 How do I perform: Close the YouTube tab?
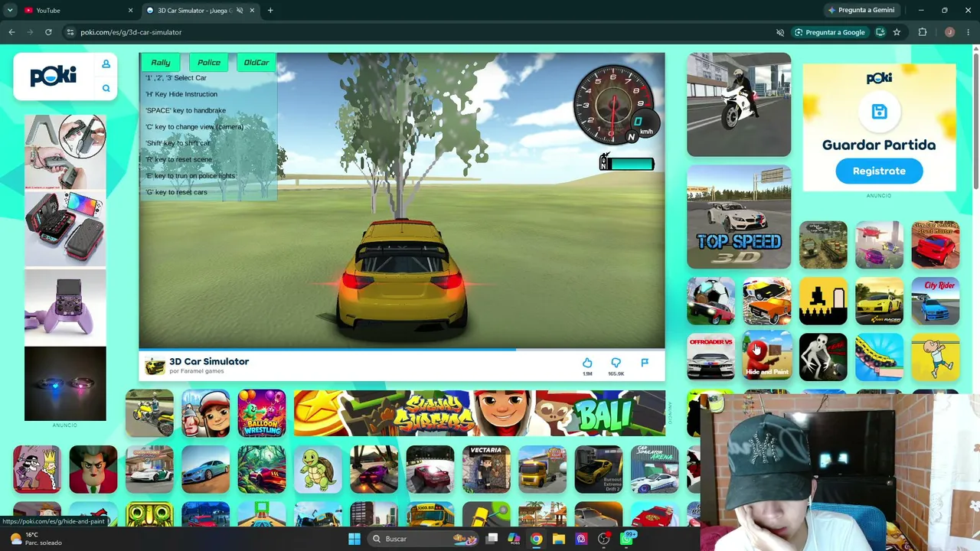130,11
